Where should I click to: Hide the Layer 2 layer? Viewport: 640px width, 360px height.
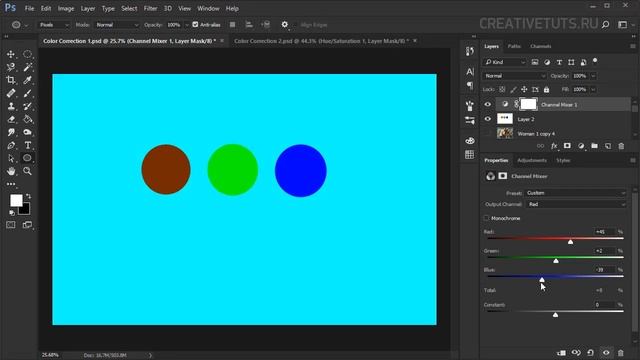pos(488,119)
